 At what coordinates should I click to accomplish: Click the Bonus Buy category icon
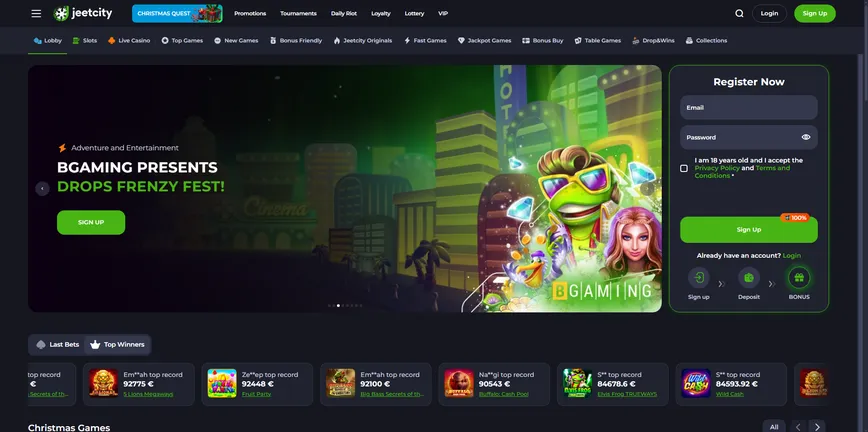pyautogui.click(x=526, y=40)
